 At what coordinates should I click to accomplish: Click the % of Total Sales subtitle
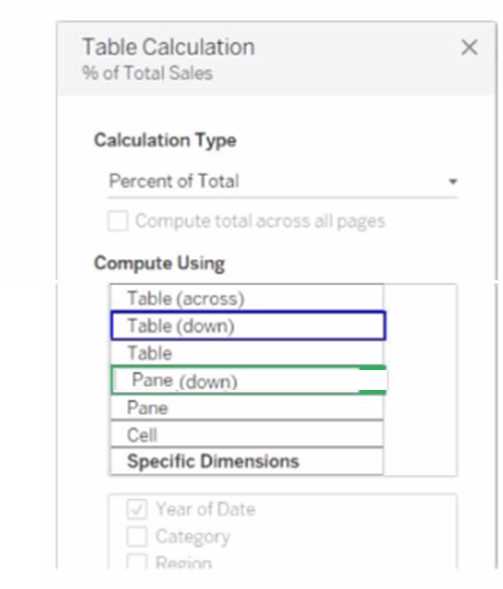pos(147,73)
